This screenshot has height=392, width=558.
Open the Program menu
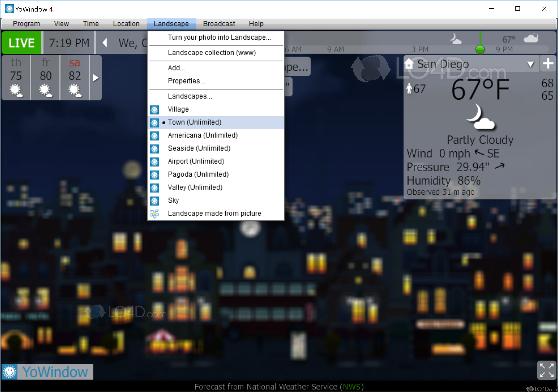click(x=26, y=24)
